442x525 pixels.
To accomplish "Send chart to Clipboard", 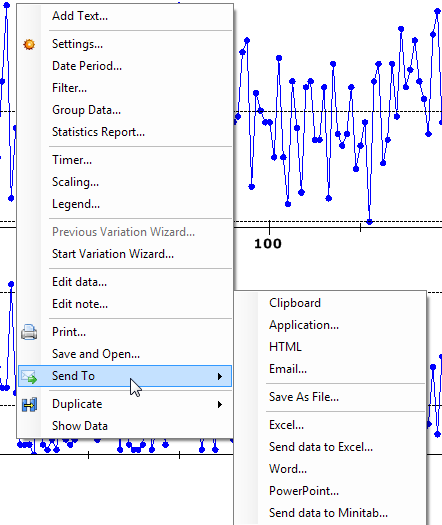I will click(x=295, y=303).
